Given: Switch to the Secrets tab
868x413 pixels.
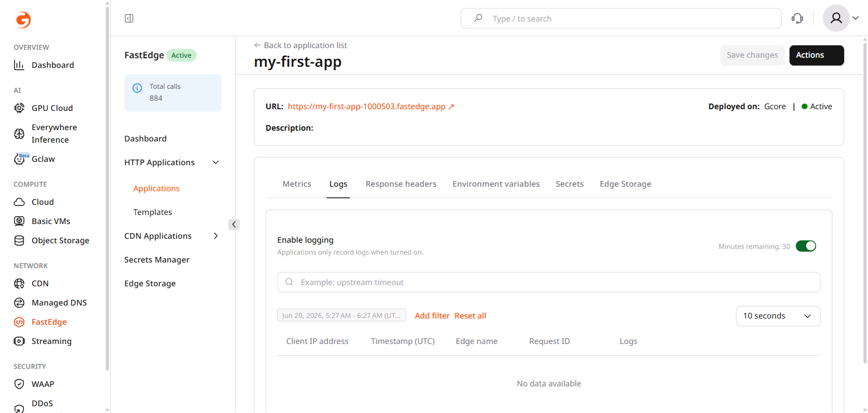Looking at the screenshot, I should click(x=570, y=184).
